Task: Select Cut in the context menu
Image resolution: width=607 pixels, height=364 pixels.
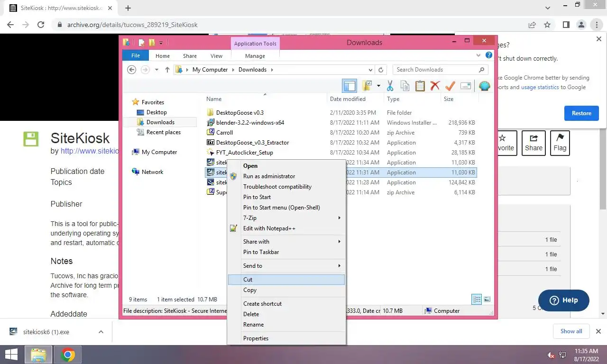Action: [286, 280]
